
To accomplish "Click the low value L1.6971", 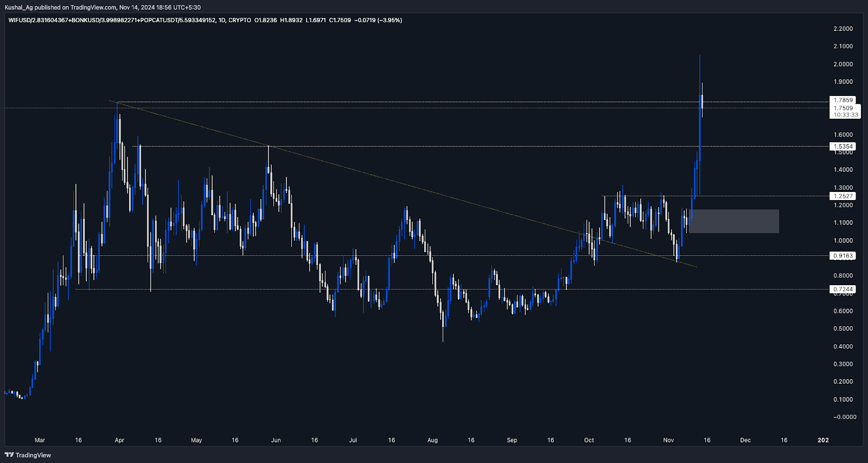I will point(316,20).
